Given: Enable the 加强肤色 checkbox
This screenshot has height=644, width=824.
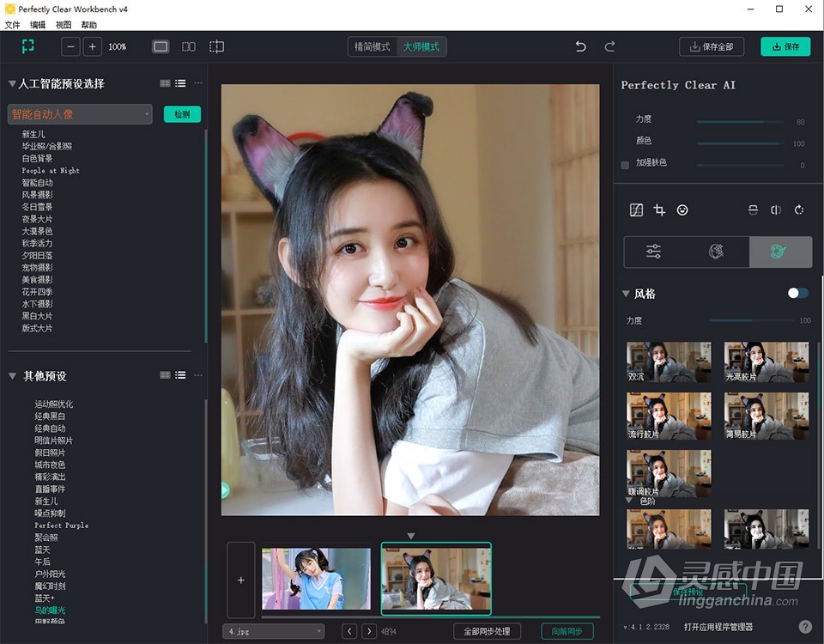Looking at the screenshot, I should (x=624, y=162).
